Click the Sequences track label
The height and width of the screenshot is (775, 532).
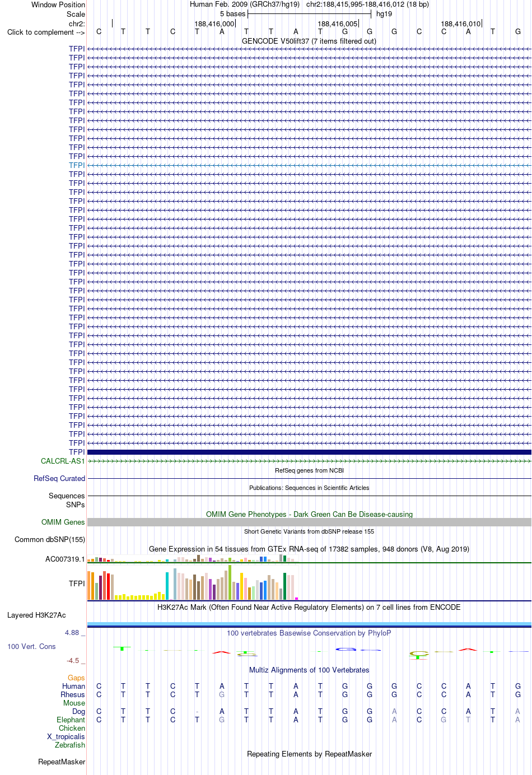(67, 496)
